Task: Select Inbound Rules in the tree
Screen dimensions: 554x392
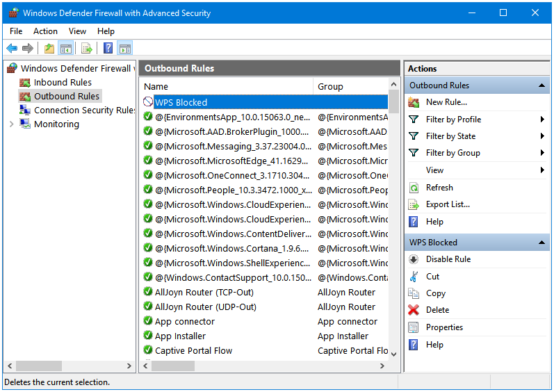Action: (63, 83)
